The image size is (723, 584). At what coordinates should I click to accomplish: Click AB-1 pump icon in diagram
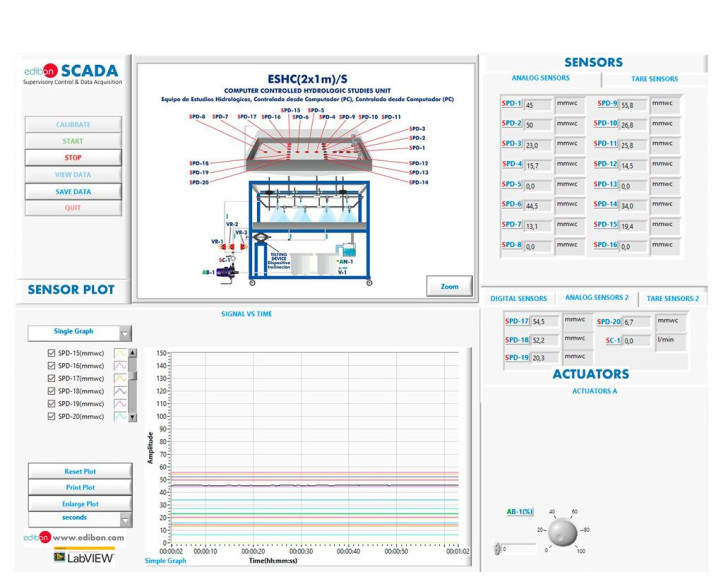(229, 271)
